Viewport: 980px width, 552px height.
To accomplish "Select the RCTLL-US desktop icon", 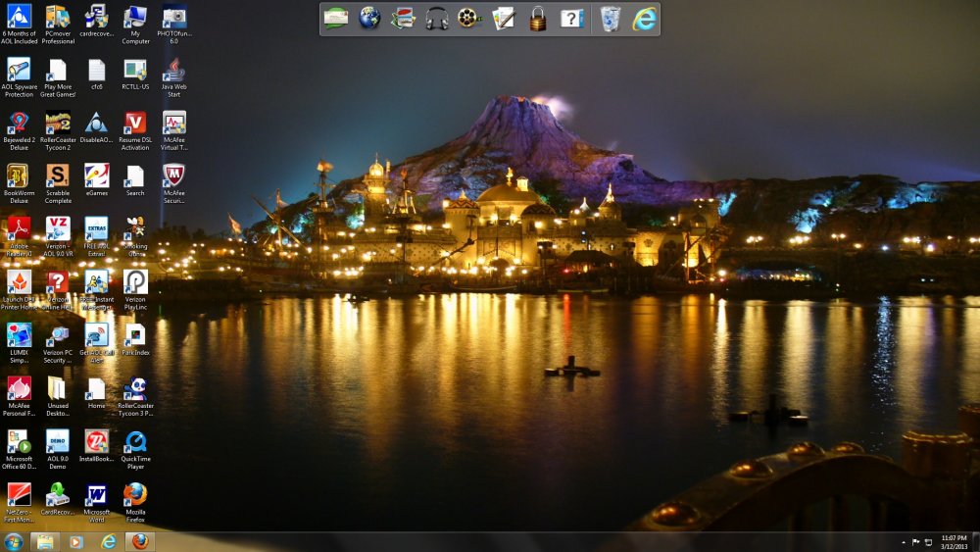I will click(135, 75).
